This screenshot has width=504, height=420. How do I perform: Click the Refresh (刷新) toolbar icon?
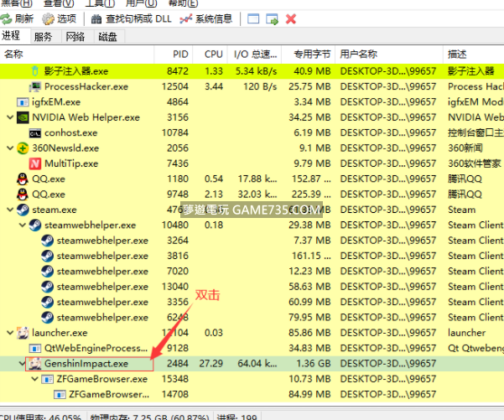8,18
